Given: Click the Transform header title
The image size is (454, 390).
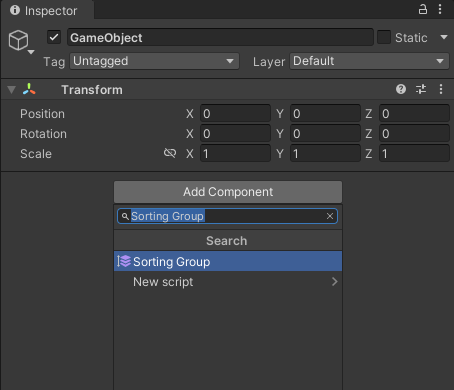Looking at the screenshot, I should coord(92,90).
